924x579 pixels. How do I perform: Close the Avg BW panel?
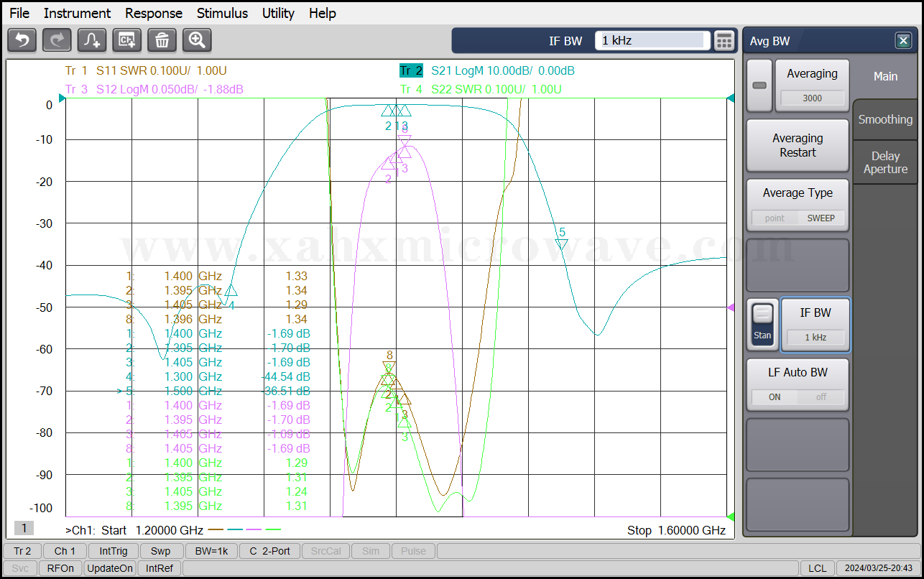[903, 41]
